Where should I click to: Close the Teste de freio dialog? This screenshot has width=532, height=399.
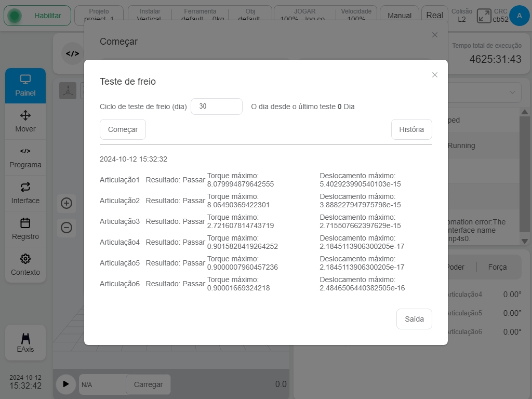[435, 75]
